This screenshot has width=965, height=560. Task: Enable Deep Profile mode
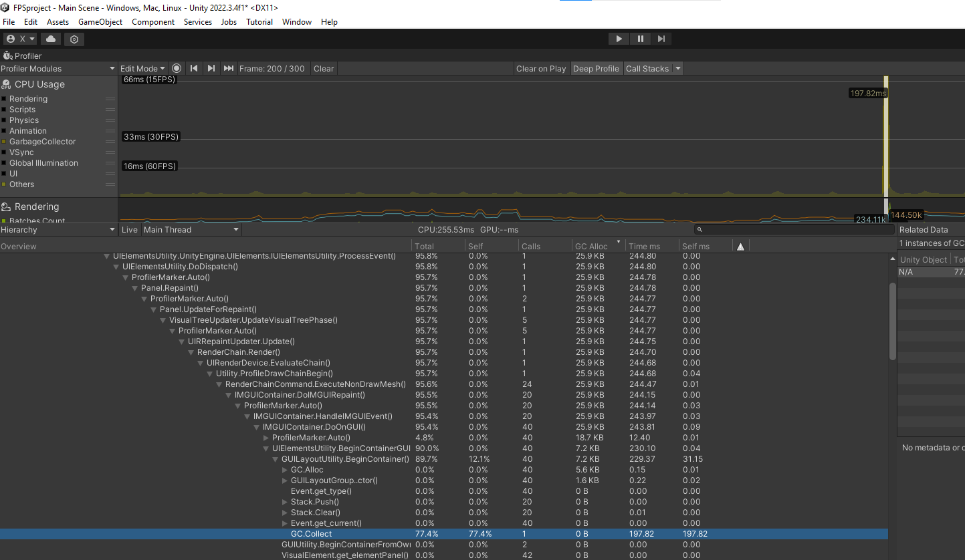tap(596, 68)
